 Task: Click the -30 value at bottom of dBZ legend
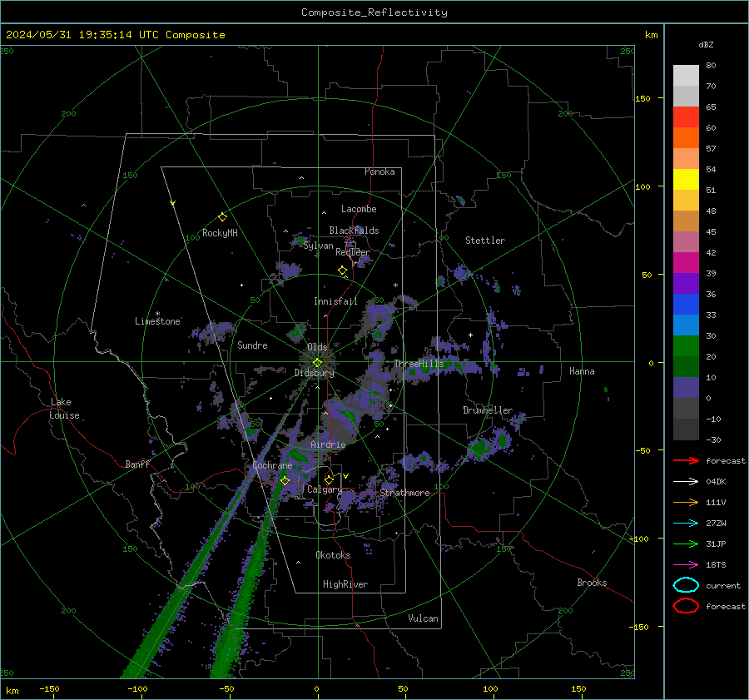point(713,439)
